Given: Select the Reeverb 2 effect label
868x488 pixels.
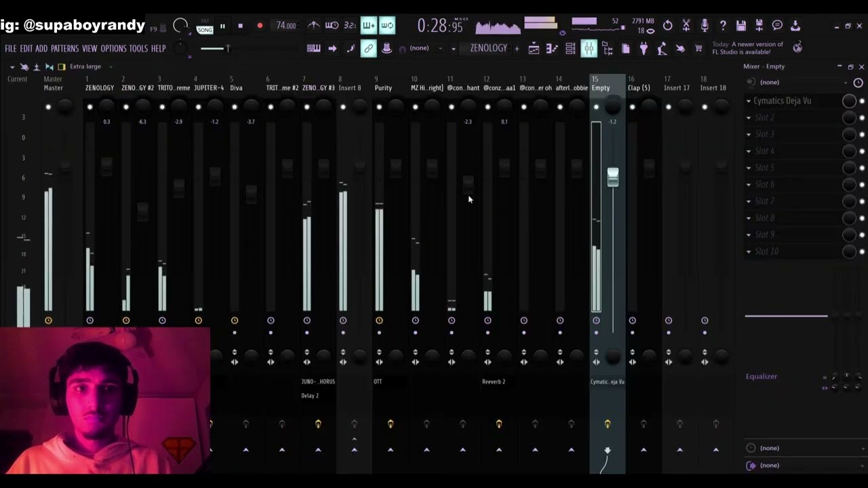Looking at the screenshot, I should click(494, 382).
